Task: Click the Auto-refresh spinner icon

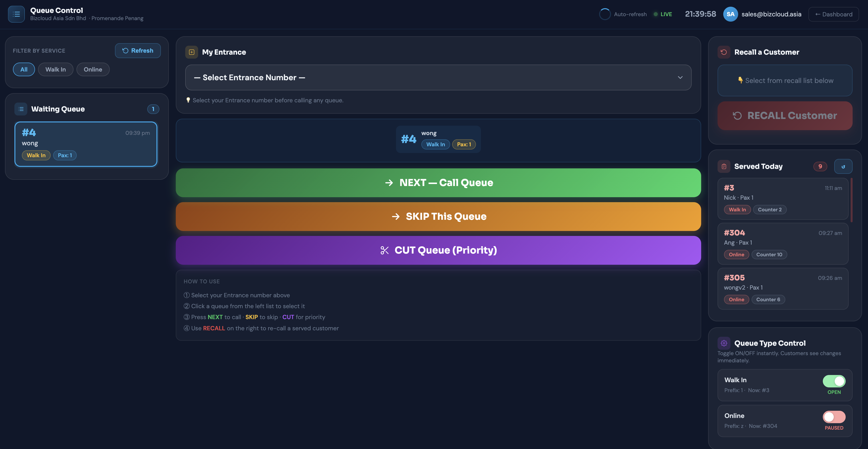Action: pos(605,14)
